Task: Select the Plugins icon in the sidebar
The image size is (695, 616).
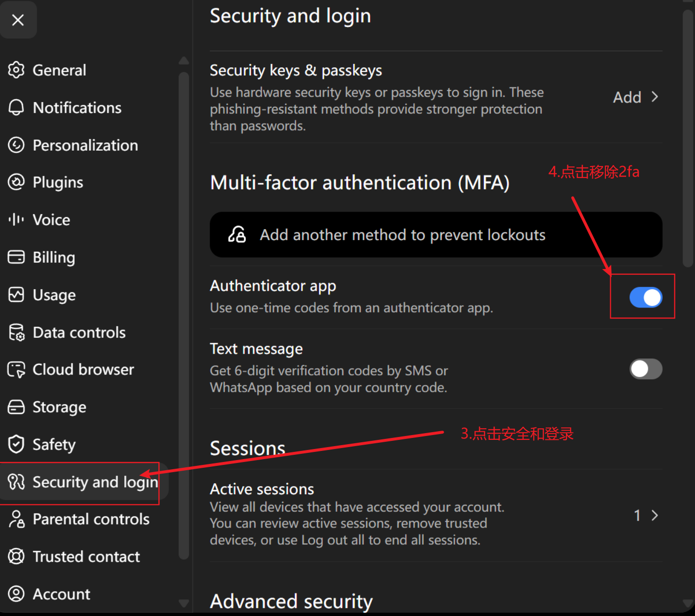Action: pos(16,182)
